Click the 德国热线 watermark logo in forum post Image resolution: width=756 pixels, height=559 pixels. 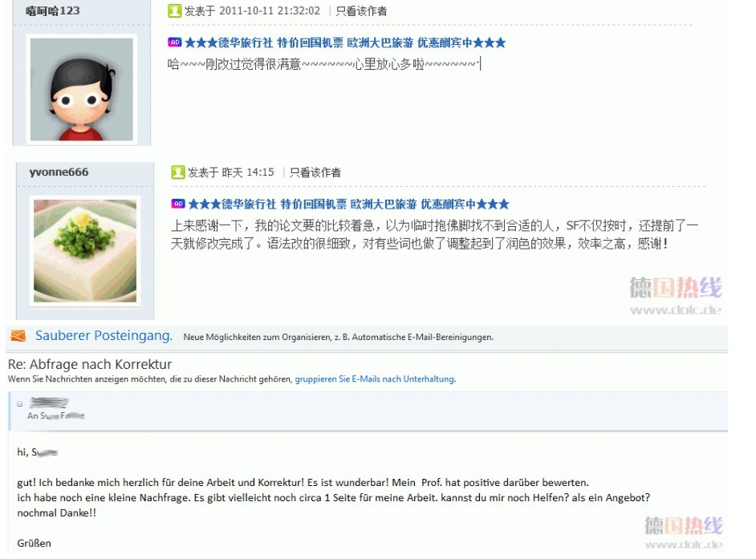pyautogui.click(x=676, y=288)
